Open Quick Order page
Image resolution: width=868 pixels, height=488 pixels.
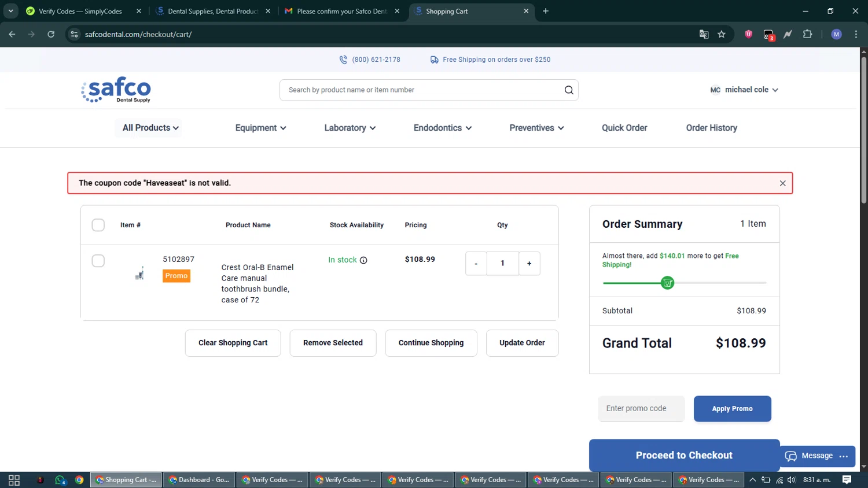coord(624,128)
